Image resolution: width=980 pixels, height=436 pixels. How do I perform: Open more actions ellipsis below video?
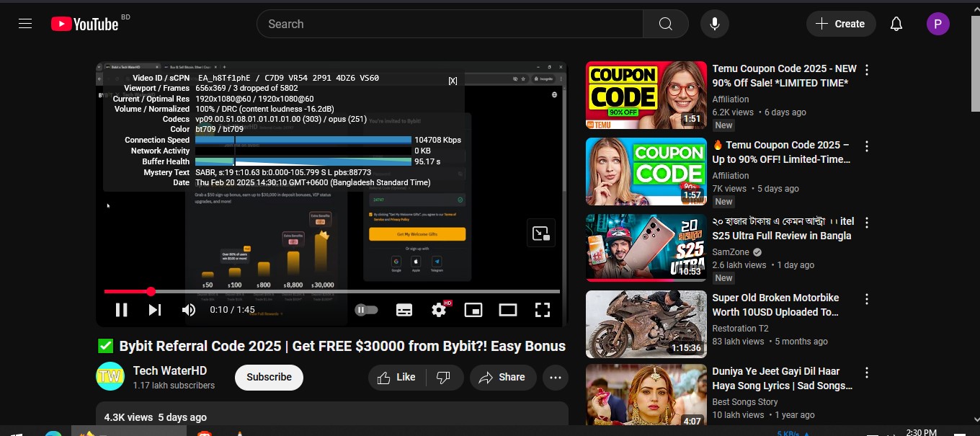point(556,377)
